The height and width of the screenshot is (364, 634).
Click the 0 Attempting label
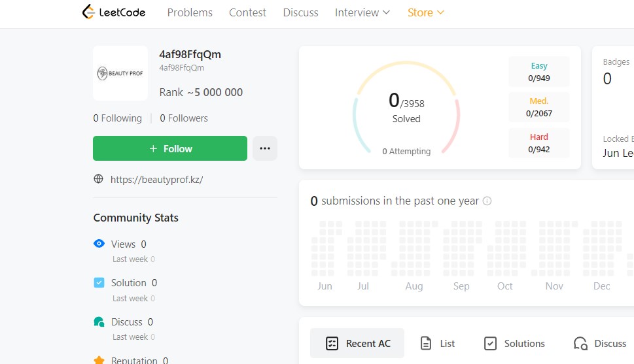tap(406, 151)
